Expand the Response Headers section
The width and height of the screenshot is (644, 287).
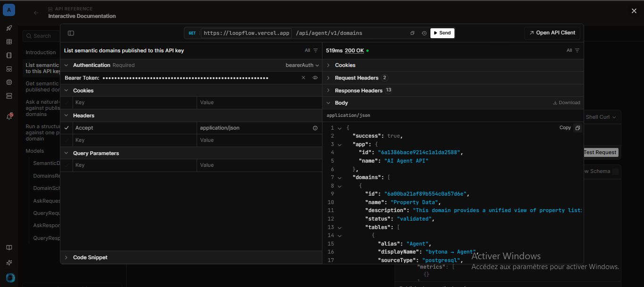329,90
